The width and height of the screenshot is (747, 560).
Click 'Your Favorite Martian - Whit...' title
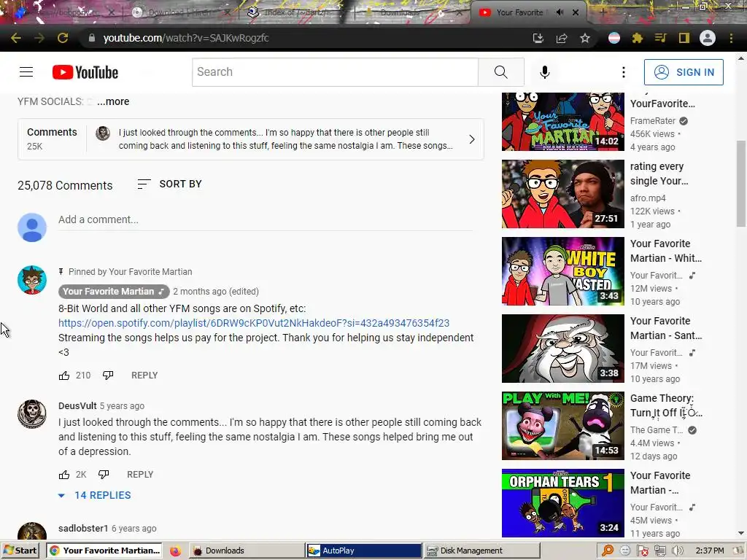tap(665, 251)
